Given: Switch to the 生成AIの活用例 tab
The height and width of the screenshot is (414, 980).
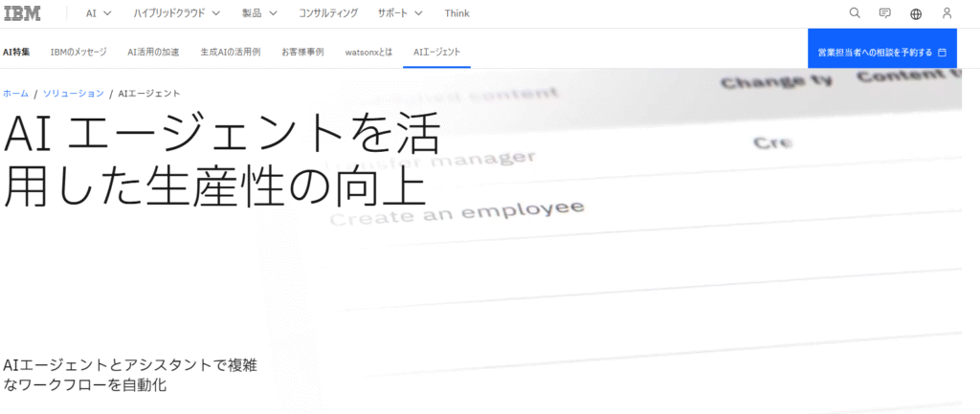Looking at the screenshot, I should pos(231,52).
